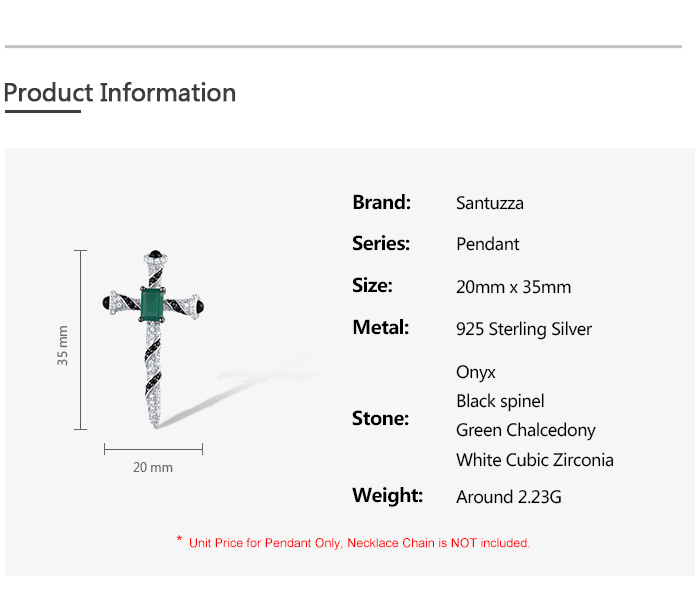Screen dimensions: 700x615
Task: Click the red necklace chain not included note
Action: [x=359, y=543]
